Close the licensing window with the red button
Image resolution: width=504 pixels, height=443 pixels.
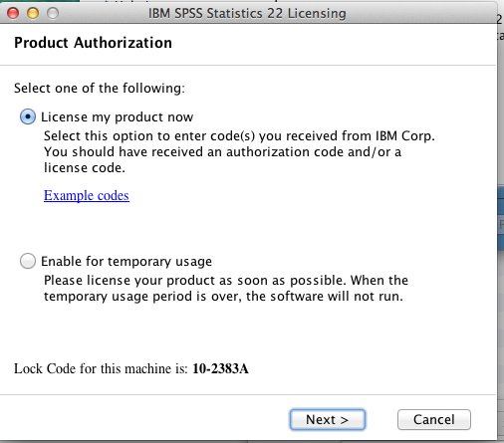(x=13, y=13)
